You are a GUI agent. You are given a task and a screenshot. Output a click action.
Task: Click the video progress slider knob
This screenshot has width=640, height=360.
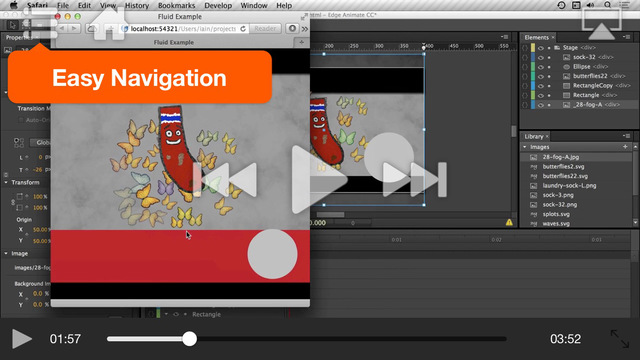[x=189, y=339]
